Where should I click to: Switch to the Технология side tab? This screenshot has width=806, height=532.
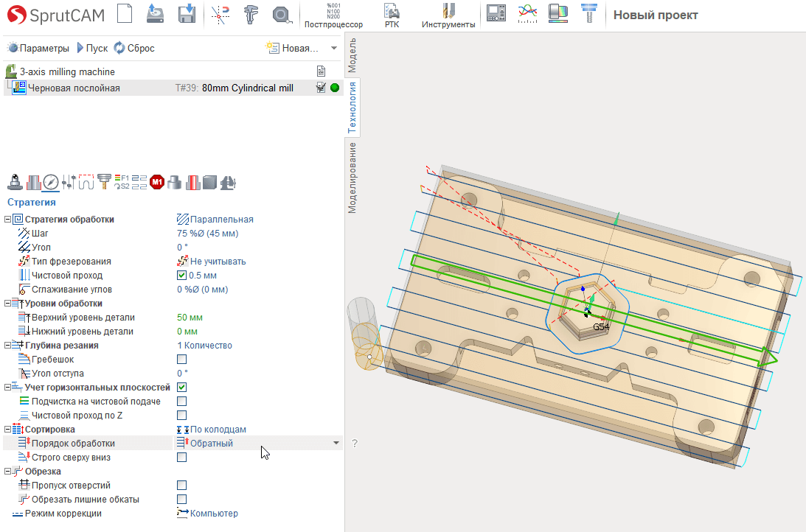(352, 108)
